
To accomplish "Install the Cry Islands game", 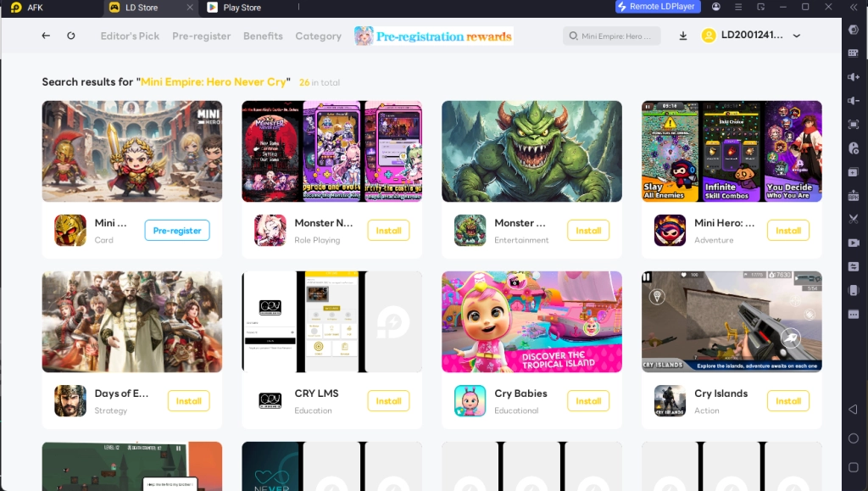I will 787,401.
